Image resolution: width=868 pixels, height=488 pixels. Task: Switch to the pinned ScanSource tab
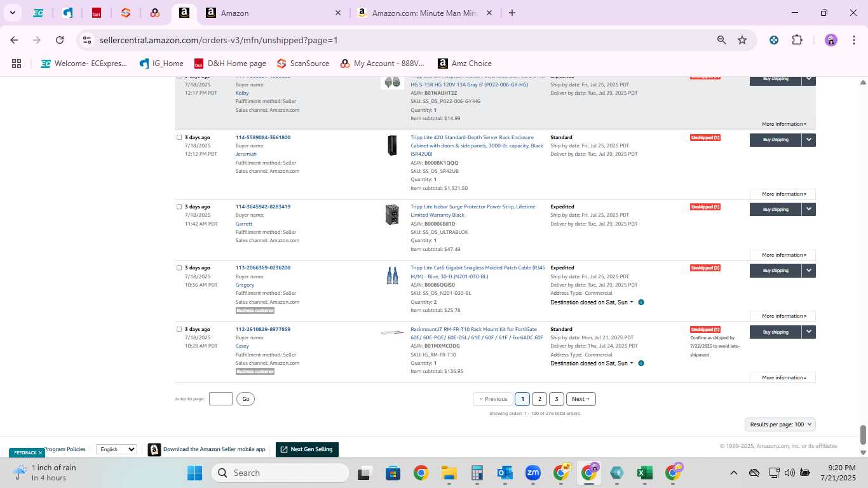pos(126,13)
